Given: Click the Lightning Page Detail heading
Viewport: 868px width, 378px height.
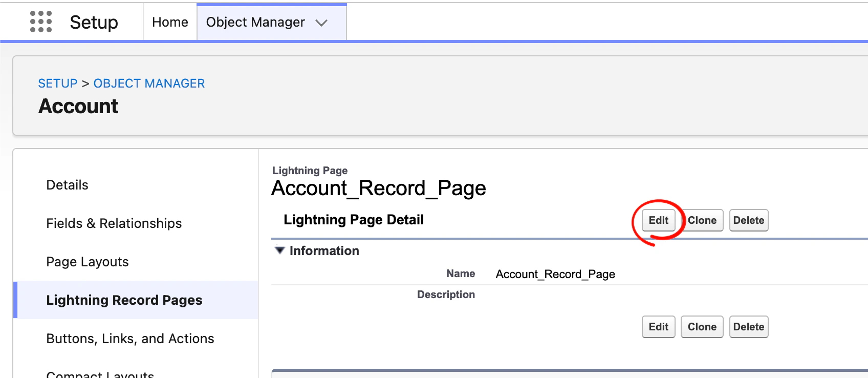Looking at the screenshot, I should tap(354, 220).
